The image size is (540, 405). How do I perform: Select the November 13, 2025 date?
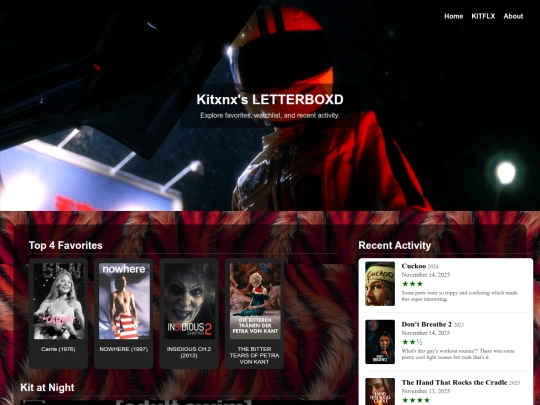[426, 391]
